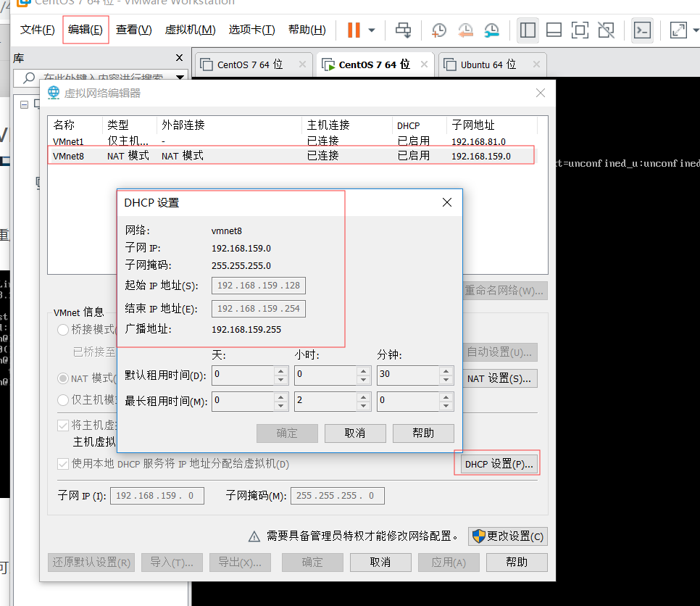Open the 编辑 menu

(x=84, y=30)
